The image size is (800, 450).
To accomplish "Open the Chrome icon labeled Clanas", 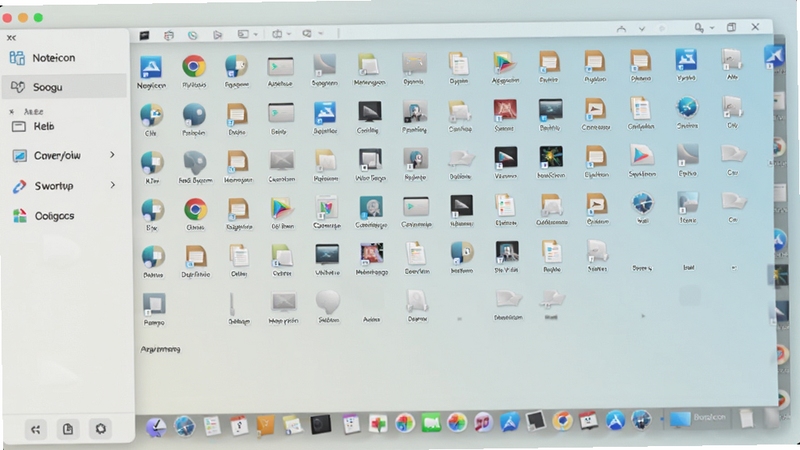I will point(195,209).
